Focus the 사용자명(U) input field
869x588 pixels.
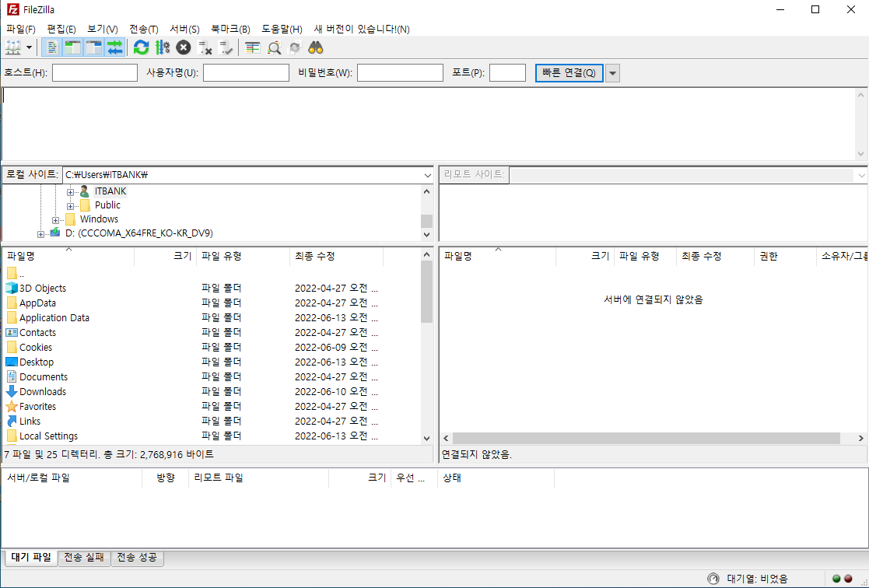pyautogui.click(x=246, y=73)
